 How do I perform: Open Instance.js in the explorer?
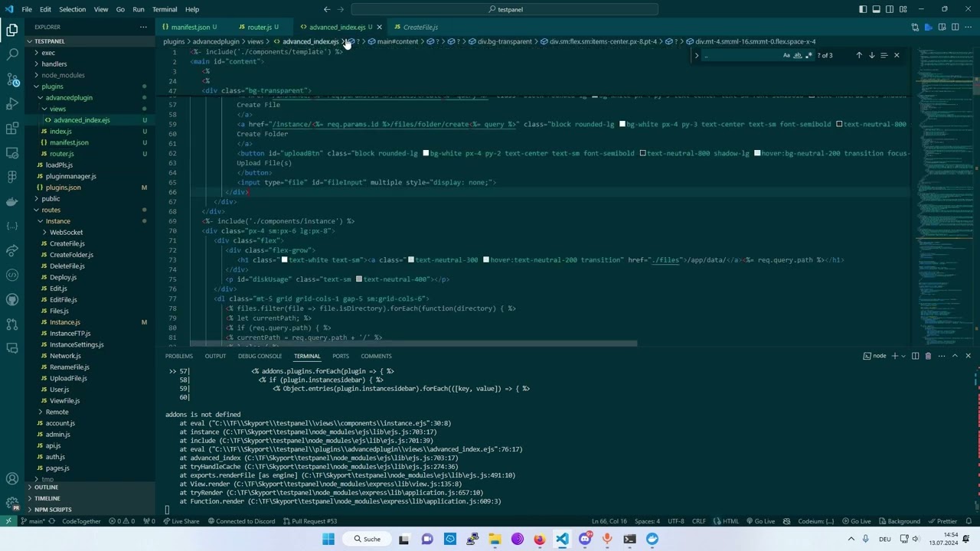pos(65,322)
